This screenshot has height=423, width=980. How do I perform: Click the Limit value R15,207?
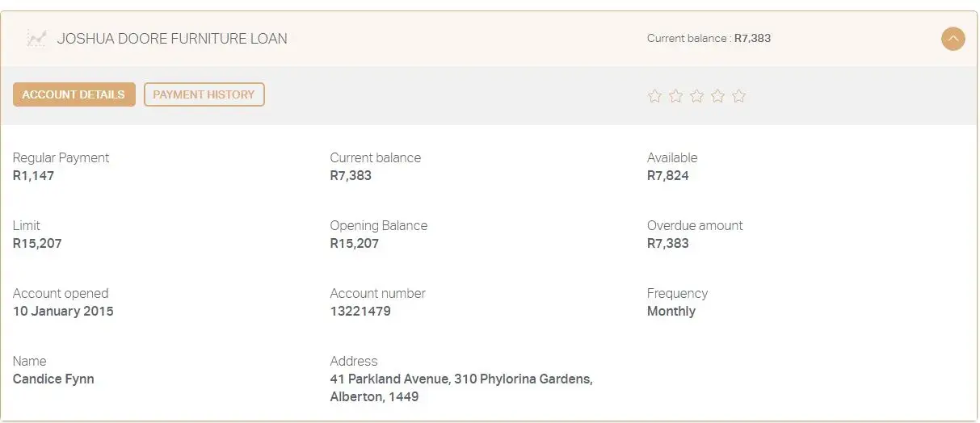tap(37, 243)
